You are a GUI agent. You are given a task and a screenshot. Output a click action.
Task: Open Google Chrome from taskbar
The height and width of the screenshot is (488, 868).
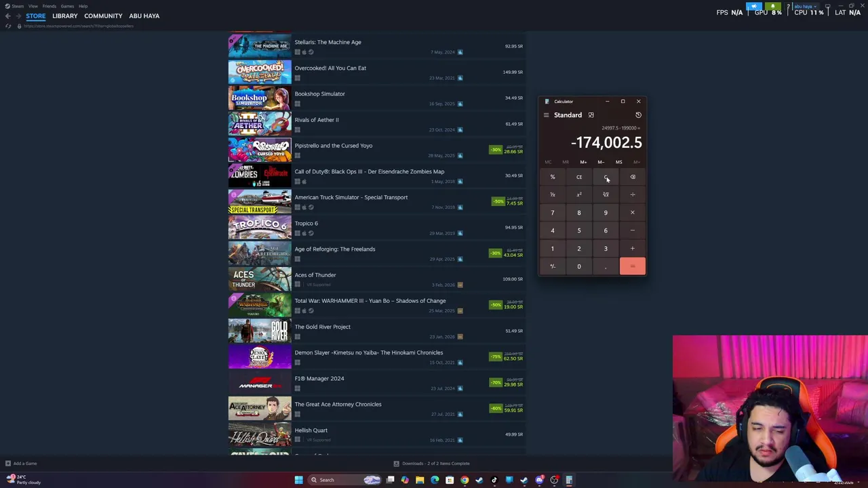coord(465,480)
